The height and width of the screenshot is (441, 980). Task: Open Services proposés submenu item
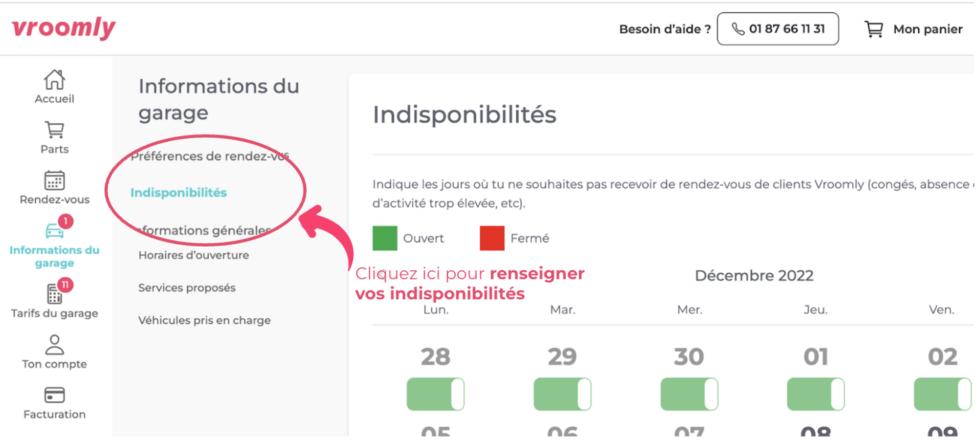(x=187, y=288)
